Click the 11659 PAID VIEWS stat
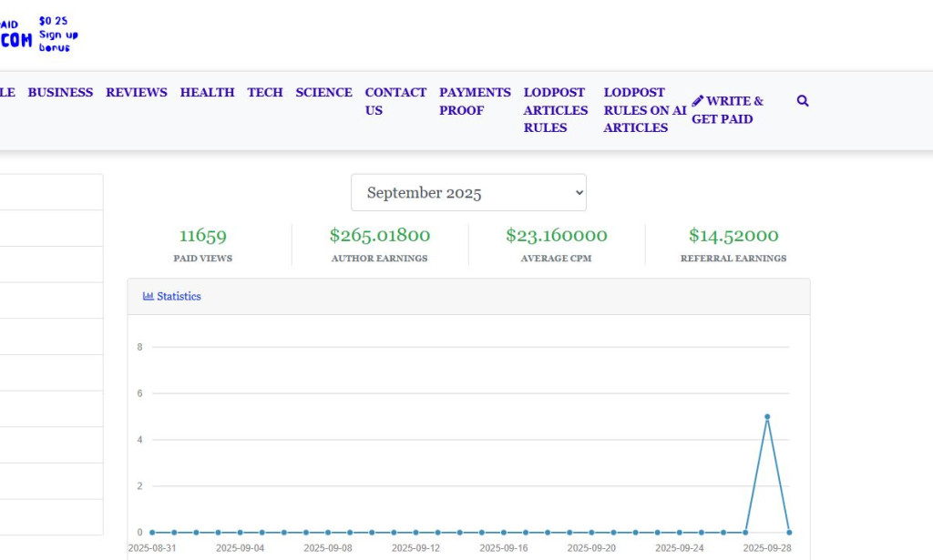 tap(202, 235)
